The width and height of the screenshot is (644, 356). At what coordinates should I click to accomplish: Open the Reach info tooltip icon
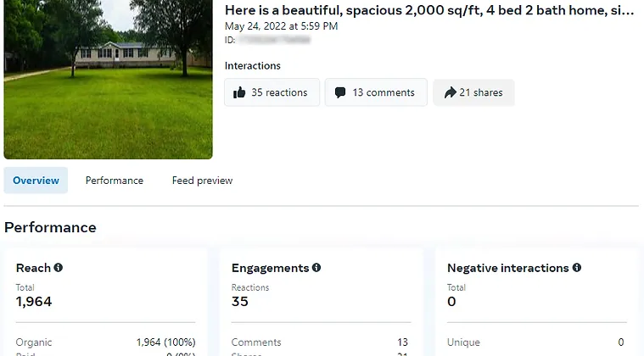pyautogui.click(x=59, y=268)
